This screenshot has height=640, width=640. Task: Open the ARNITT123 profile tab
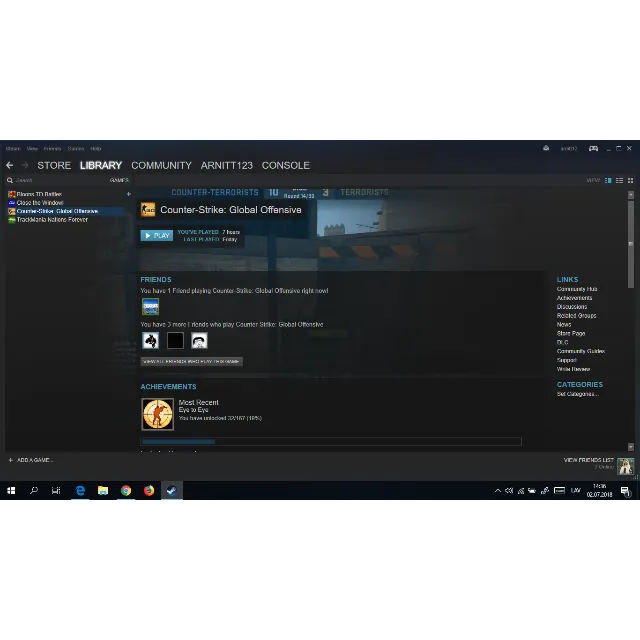point(227,165)
